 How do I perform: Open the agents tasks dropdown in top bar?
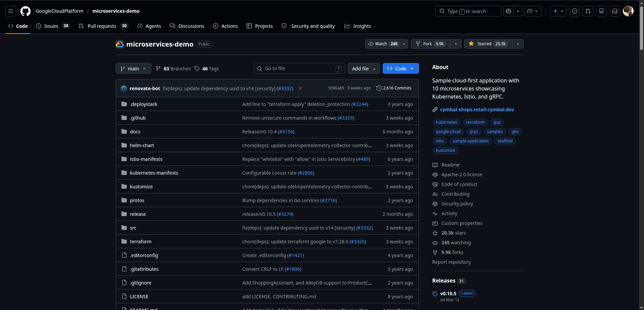[533, 11]
